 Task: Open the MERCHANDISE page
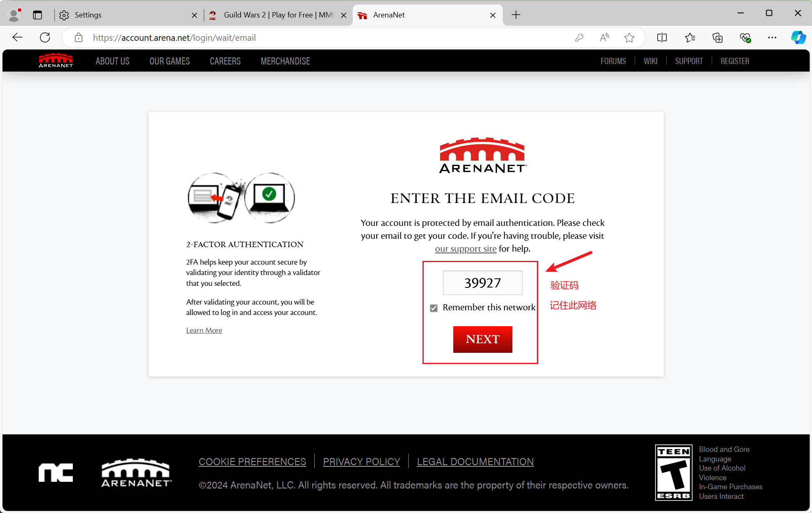click(285, 61)
